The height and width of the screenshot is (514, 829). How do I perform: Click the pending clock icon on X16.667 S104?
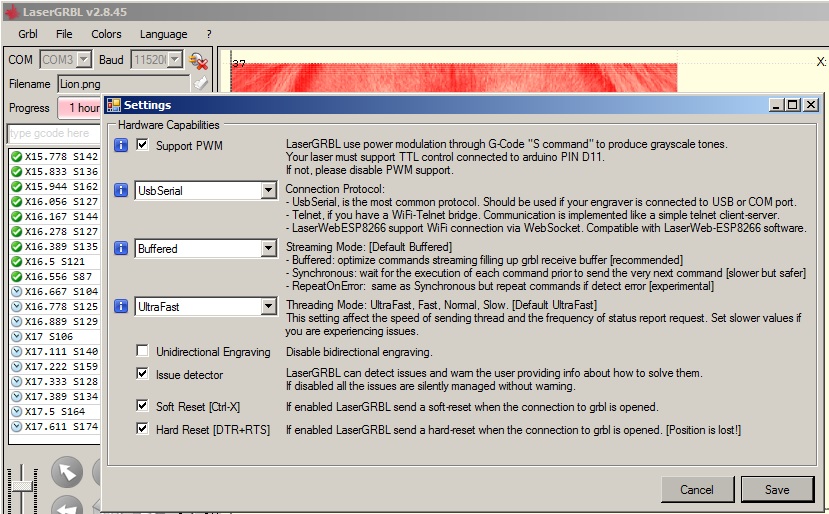coord(16,291)
